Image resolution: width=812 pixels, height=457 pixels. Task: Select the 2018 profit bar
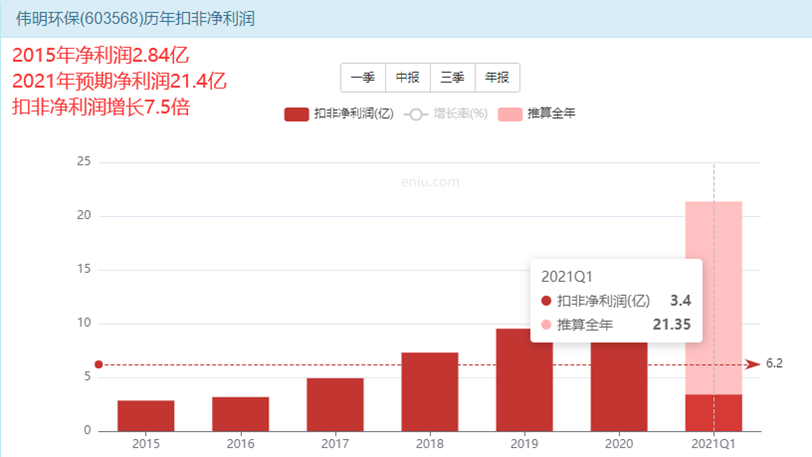click(x=430, y=392)
